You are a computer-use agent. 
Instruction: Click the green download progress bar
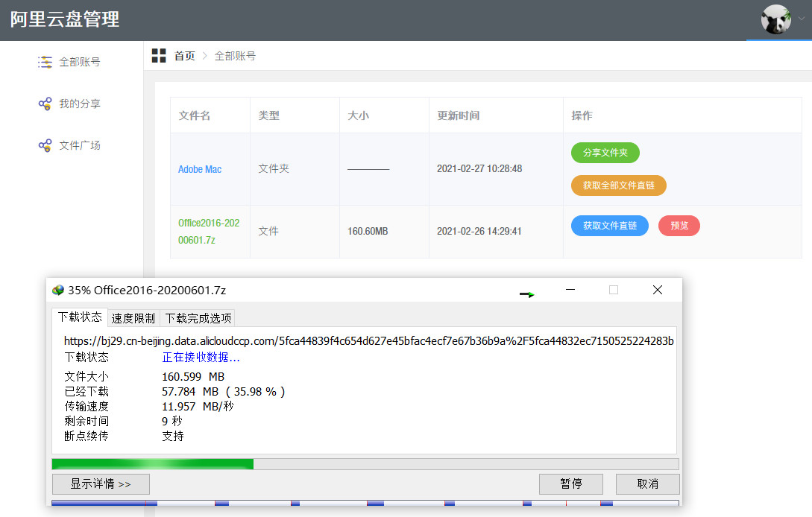point(365,463)
